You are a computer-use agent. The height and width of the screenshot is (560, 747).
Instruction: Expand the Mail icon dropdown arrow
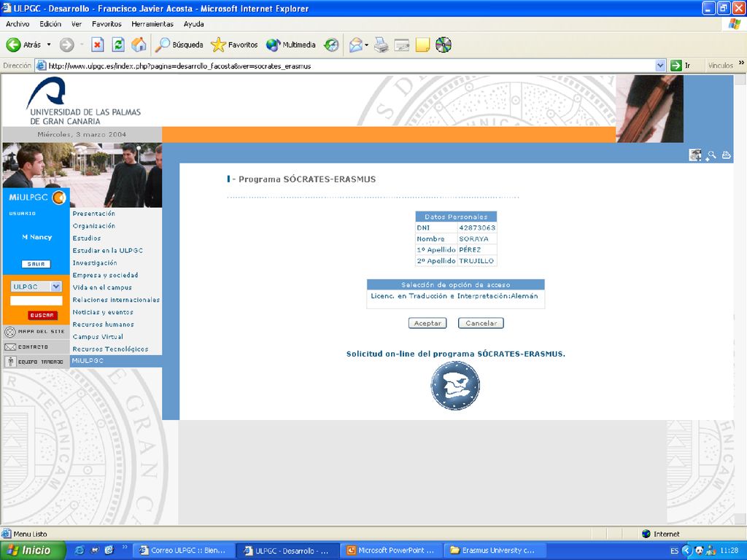point(366,45)
